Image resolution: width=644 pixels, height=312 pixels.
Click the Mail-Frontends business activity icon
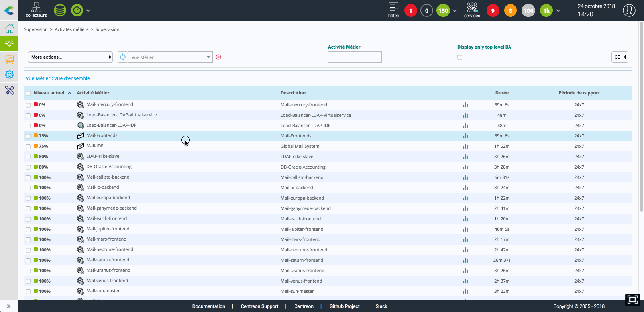pos(80,136)
